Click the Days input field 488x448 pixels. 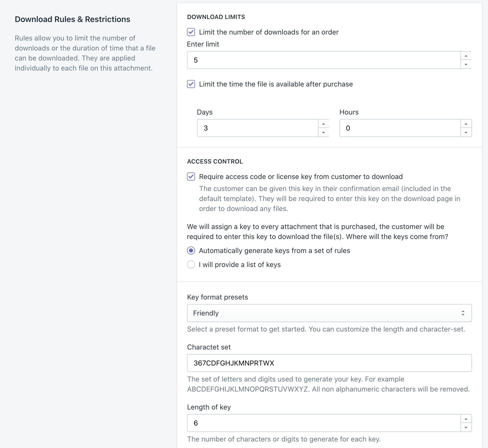coord(257,128)
